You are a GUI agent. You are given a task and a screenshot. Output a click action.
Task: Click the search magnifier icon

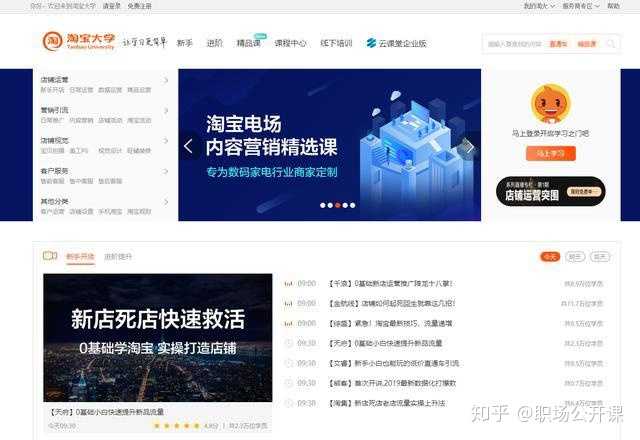[x=611, y=44]
